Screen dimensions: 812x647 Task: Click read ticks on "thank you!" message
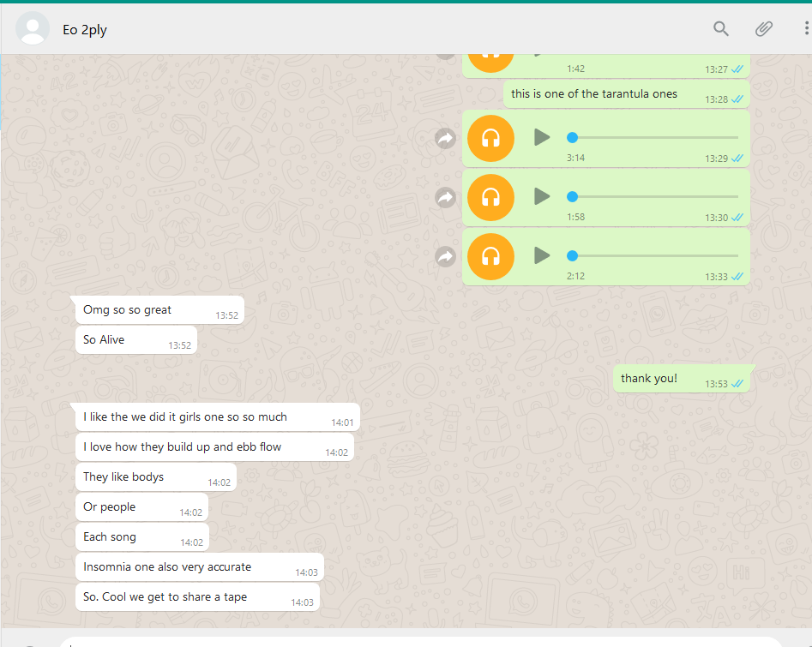coord(737,384)
